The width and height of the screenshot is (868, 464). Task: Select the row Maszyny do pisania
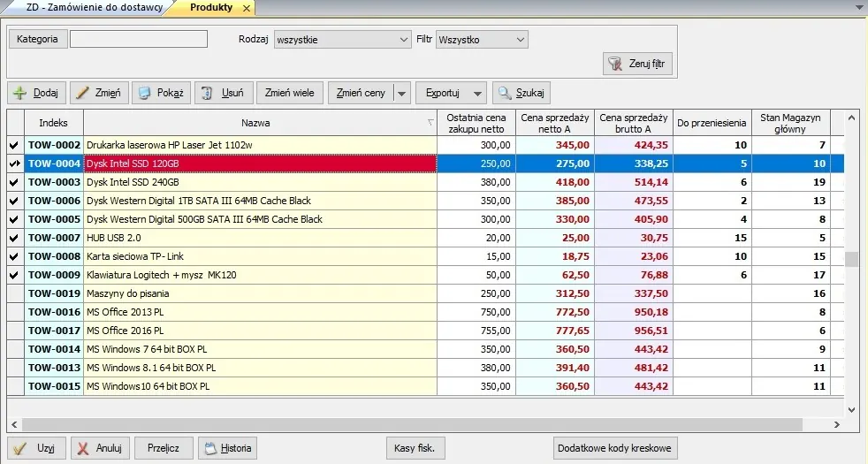point(425,293)
